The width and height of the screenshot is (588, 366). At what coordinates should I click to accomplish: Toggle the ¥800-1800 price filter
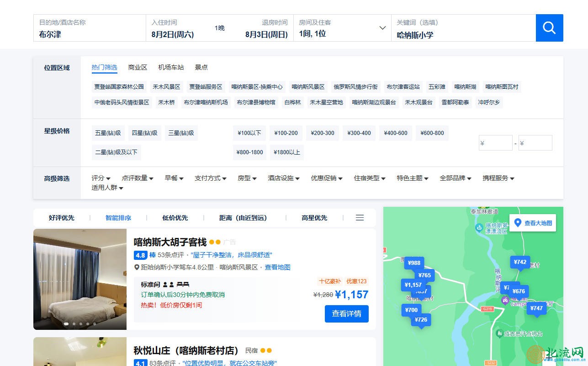coord(250,152)
